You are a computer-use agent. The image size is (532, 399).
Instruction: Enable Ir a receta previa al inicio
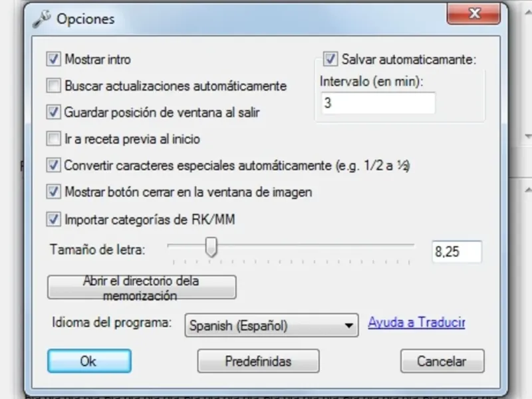54,139
